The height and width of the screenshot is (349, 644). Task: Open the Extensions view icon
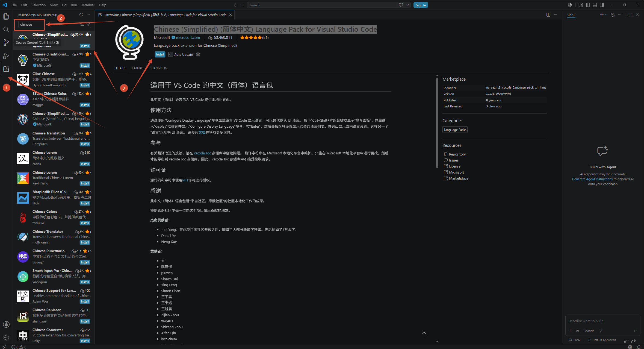(x=6, y=69)
